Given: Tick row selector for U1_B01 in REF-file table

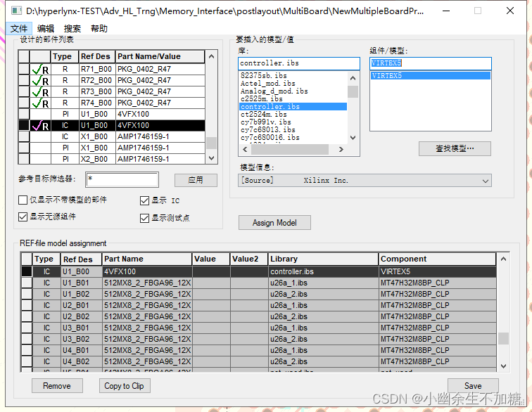Looking at the screenshot, I should (27, 283).
